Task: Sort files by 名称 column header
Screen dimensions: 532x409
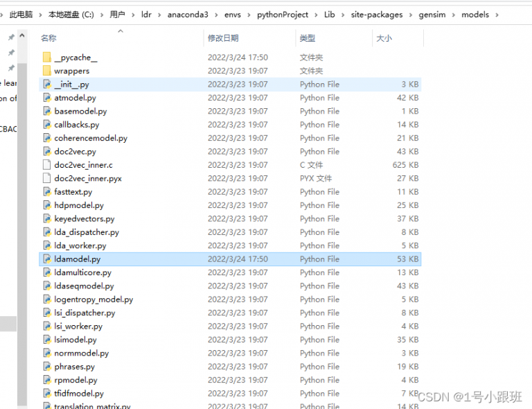Action: (48, 38)
